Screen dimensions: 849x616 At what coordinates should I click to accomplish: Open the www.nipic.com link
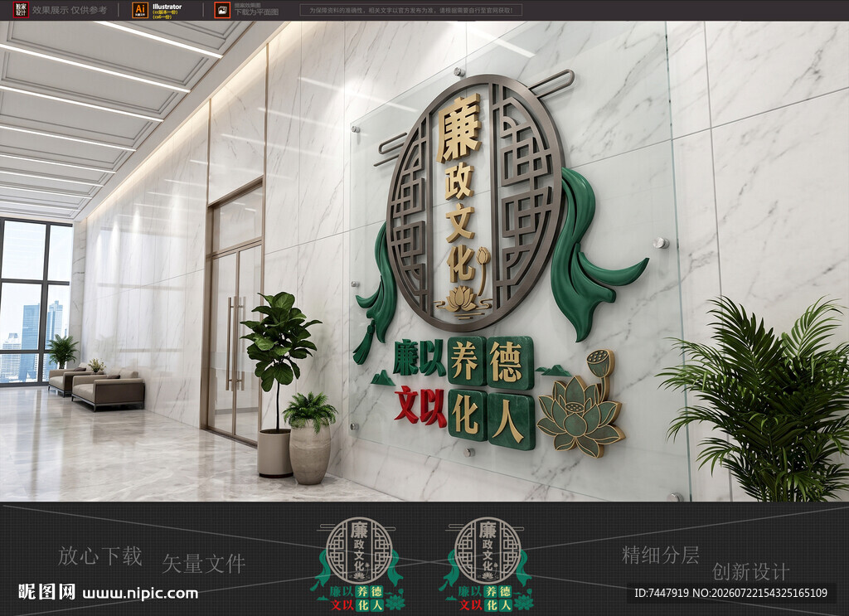[140, 594]
